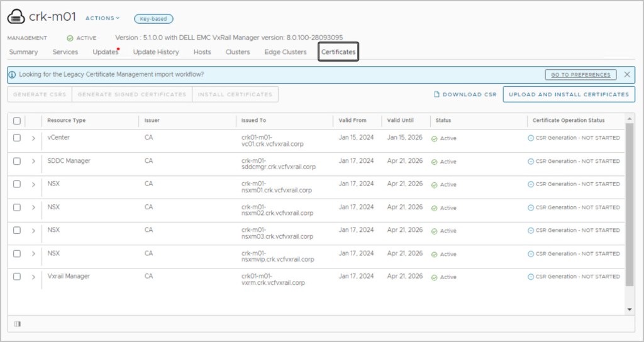644x342 pixels.
Task: Dismiss the Legacy Certificate Management banner
Action: pos(627,74)
